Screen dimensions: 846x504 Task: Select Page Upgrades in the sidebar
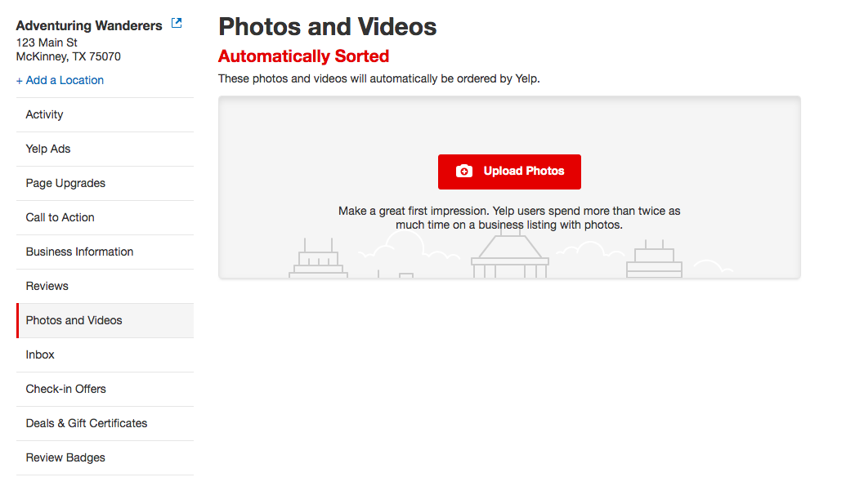click(x=65, y=183)
